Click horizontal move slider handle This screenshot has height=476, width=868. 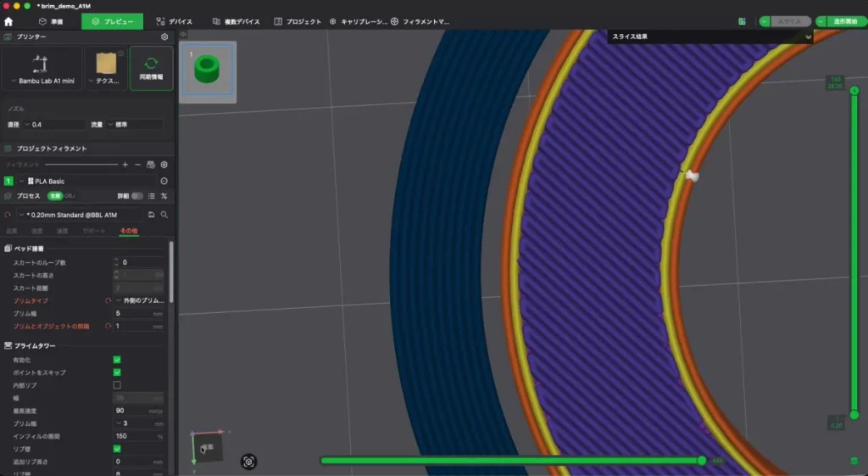[x=702, y=461]
